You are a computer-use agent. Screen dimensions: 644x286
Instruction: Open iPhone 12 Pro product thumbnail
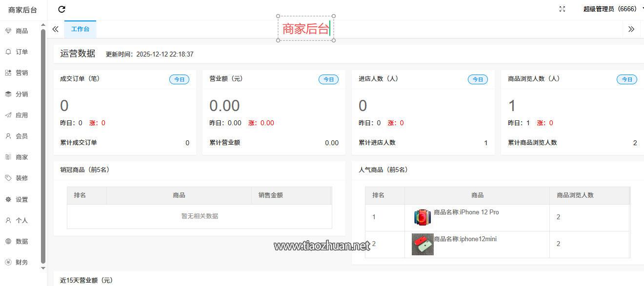(x=422, y=217)
